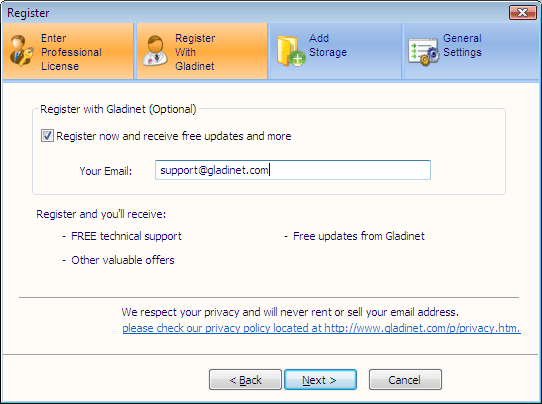The height and width of the screenshot is (404, 542).
Task: Close the Register dialog window
Action: point(523,12)
